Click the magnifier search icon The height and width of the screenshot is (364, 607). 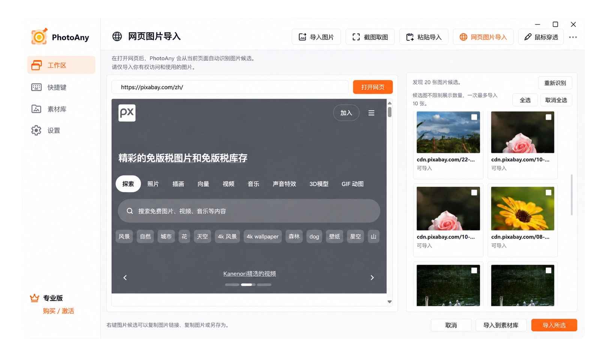pos(130,211)
